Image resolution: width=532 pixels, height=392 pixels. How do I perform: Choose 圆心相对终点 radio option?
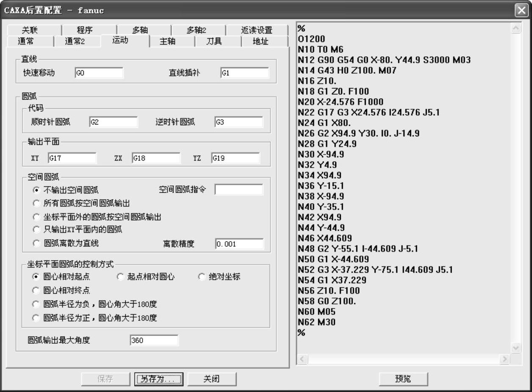point(36,290)
